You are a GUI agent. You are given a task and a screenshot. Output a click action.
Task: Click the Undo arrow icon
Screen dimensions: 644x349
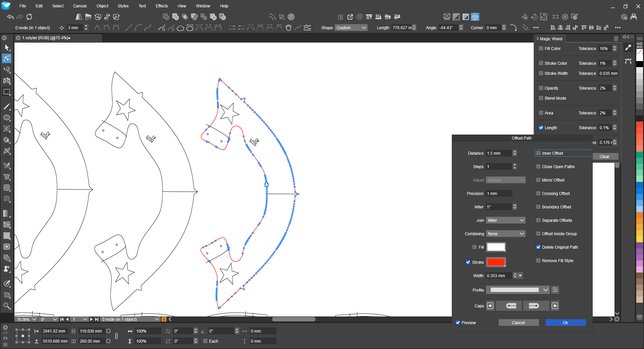click(10, 17)
